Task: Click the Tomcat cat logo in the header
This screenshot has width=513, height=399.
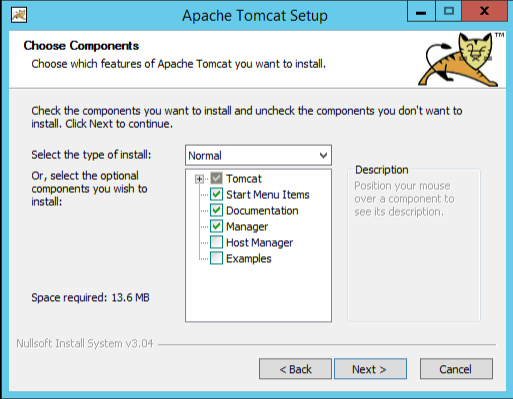Action: (x=460, y=59)
